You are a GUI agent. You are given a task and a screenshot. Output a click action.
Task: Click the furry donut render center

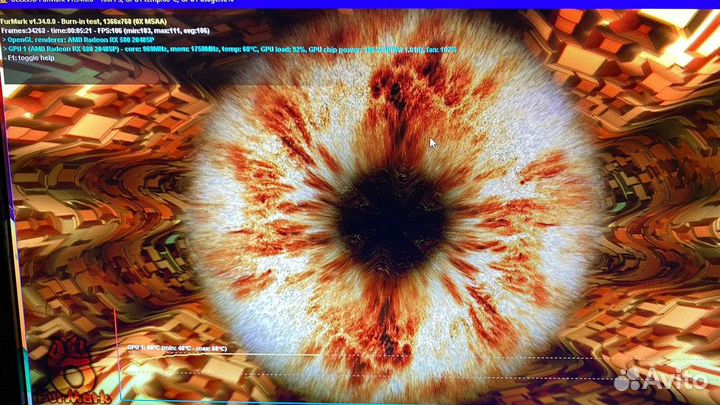[x=393, y=220]
